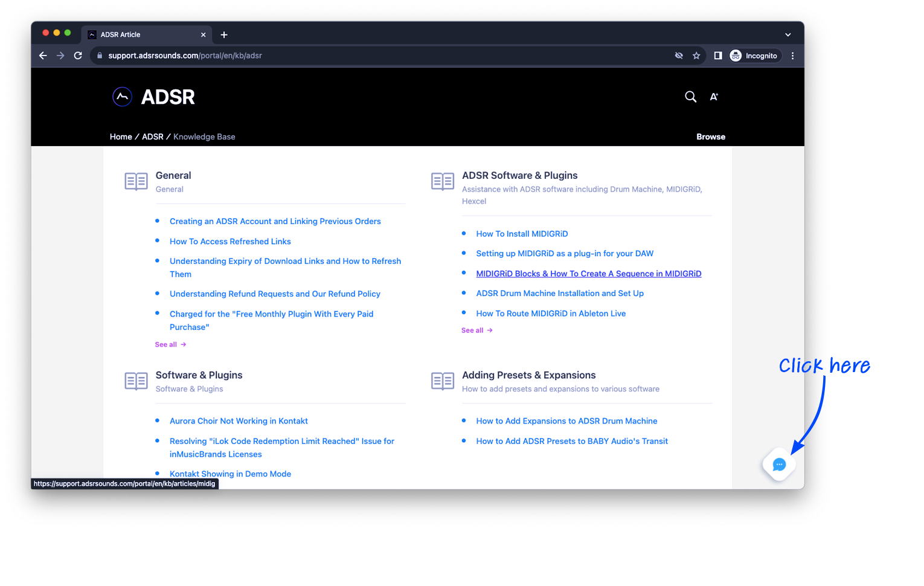Open the General category heading
Screen dimensions: 924x586
173,175
